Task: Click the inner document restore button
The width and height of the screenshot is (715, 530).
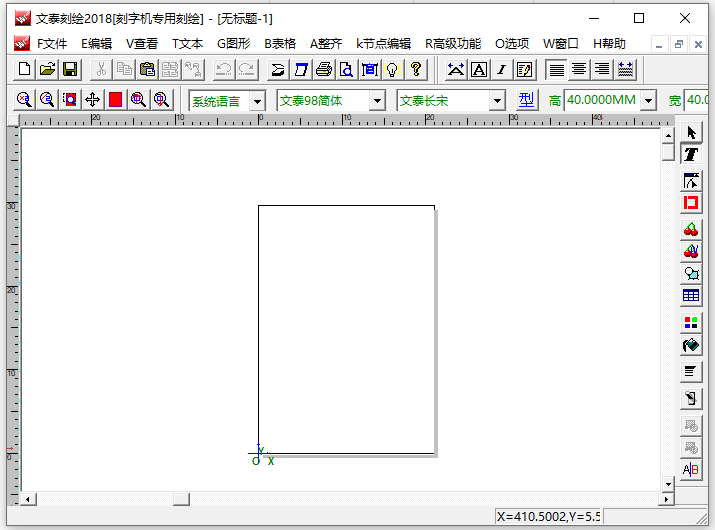Action: 679,44
